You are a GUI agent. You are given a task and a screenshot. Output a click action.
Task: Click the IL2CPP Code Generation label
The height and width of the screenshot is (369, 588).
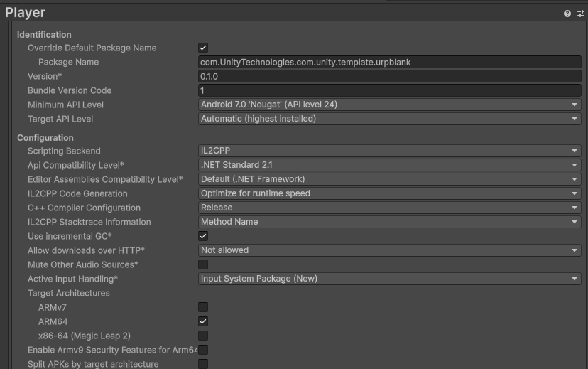77,193
